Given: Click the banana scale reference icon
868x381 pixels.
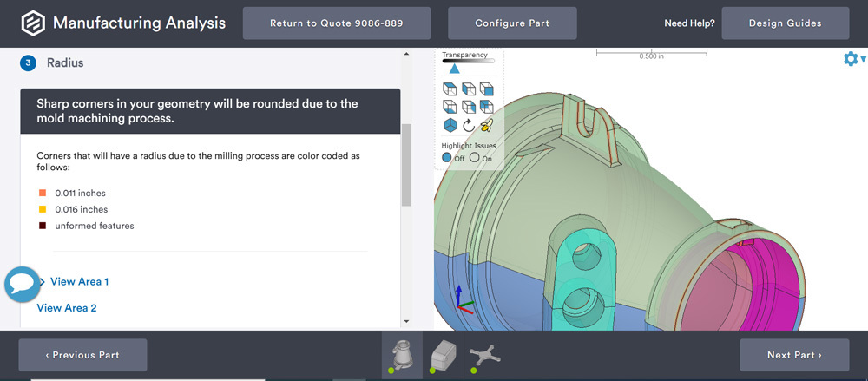Looking at the screenshot, I should click(486, 125).
